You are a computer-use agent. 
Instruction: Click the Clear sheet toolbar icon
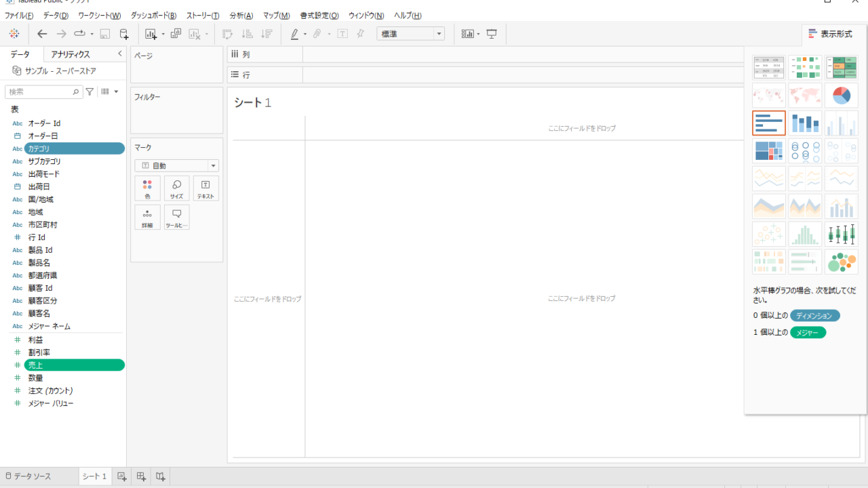[195, 34]
